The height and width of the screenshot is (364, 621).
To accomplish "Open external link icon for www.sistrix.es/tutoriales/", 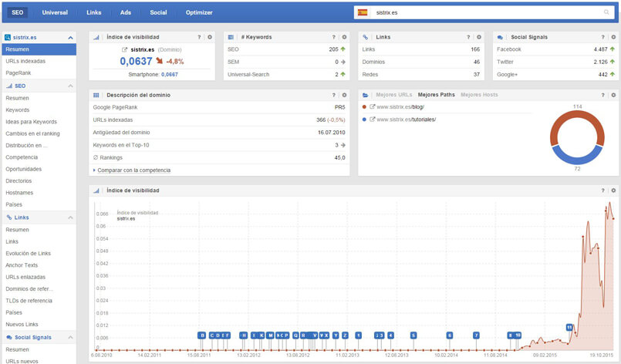I will (373, 120).
